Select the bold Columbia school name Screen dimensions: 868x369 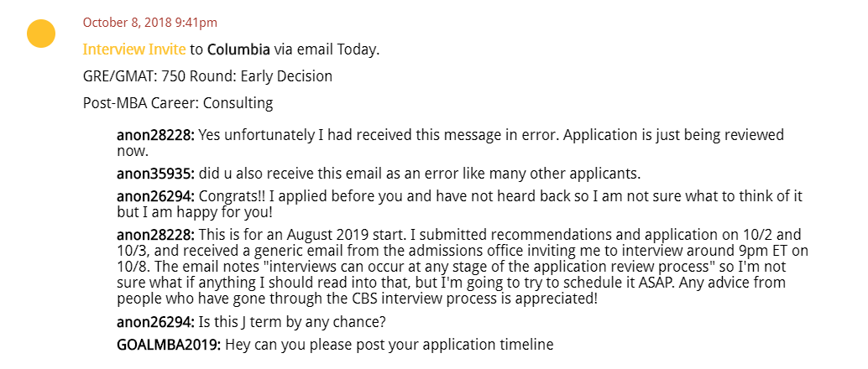[238, 49]
